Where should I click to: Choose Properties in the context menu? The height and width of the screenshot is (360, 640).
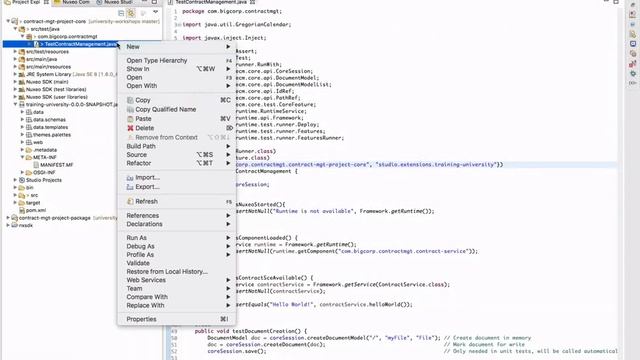click(177, 319)
